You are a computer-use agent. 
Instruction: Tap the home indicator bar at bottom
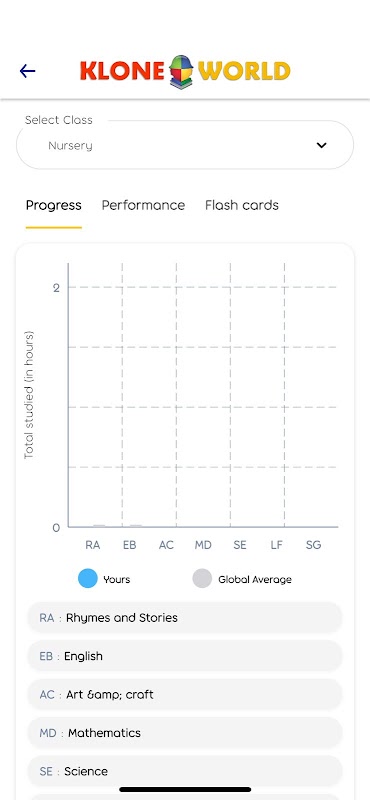point(185,789)
